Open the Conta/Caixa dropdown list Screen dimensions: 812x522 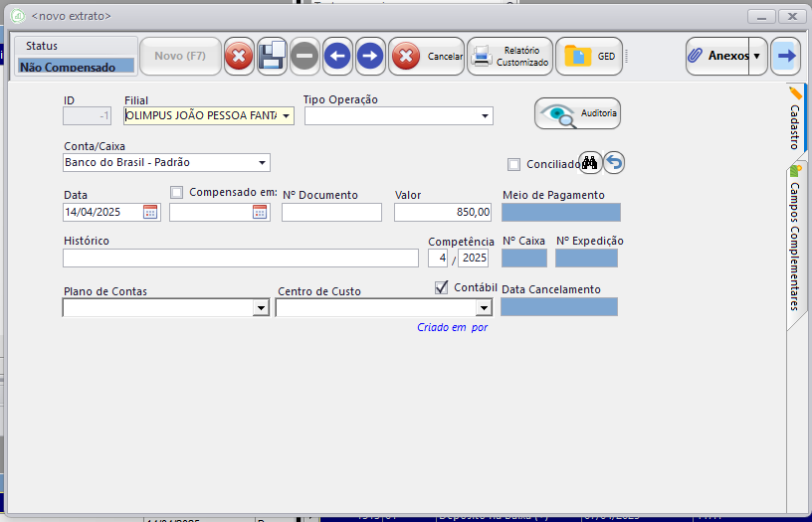point(262,163)
